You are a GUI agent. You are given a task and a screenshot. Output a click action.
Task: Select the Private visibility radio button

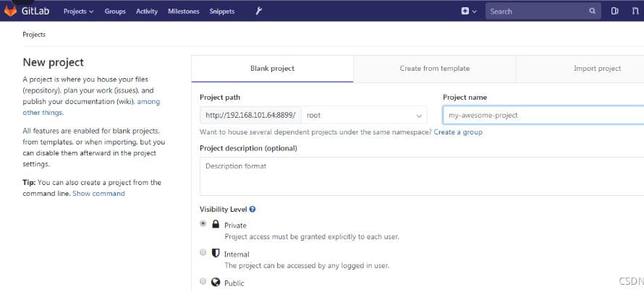203,224
